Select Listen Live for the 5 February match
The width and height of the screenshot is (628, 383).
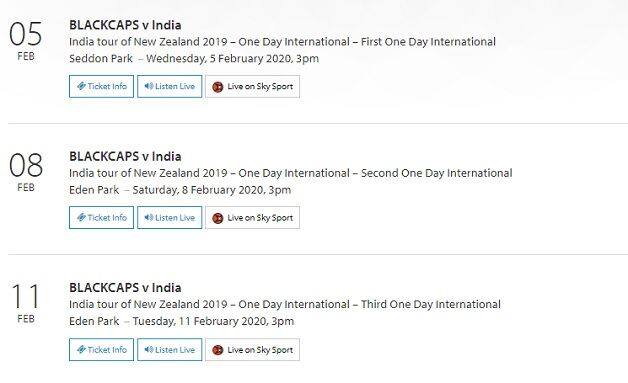click(169, 86)
